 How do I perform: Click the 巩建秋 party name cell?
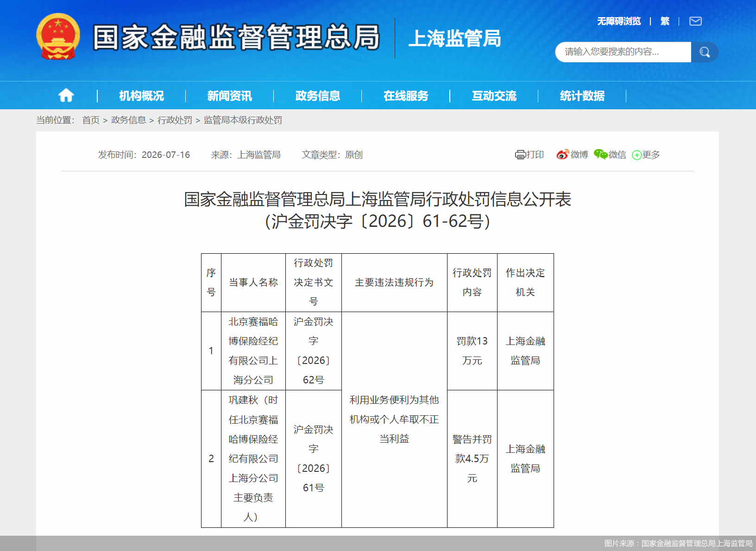pos(253,458)
